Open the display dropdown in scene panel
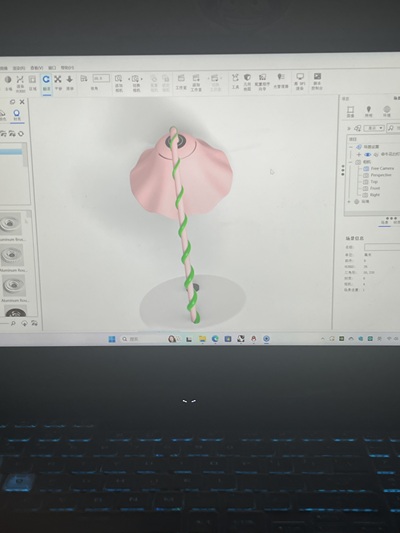The height and width of the screenshot is (533, 400). (x=374, y=128)
